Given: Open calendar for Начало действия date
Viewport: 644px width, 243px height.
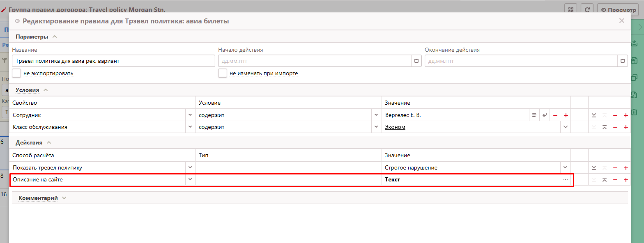Looking at the screenshot, I should [416, 61].
